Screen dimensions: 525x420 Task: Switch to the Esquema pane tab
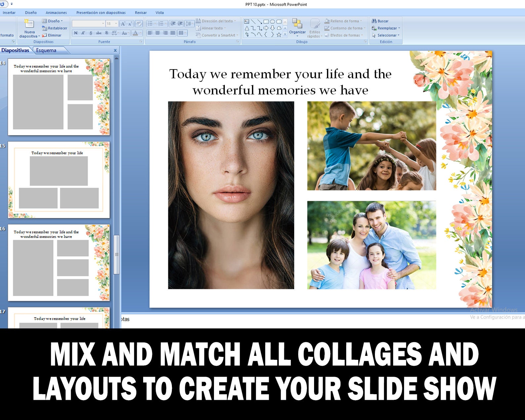point(46,50)
